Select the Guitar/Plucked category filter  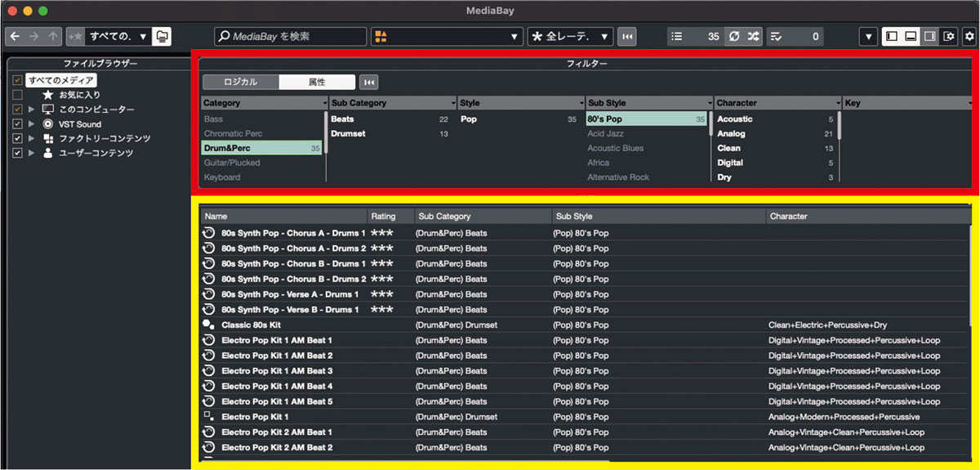[262, 163]
